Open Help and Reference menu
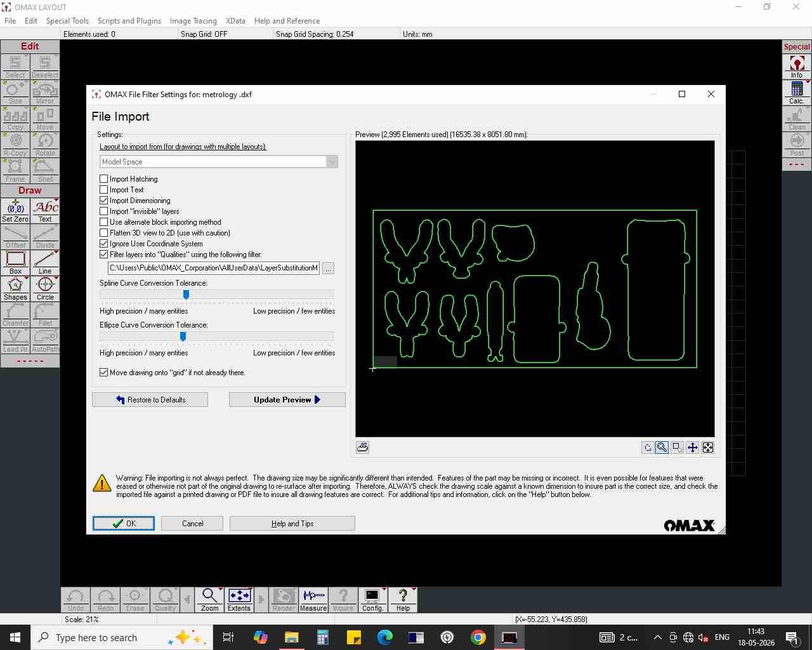The height and width of the screenshot is (650, 812). click(x=287, y=21)
